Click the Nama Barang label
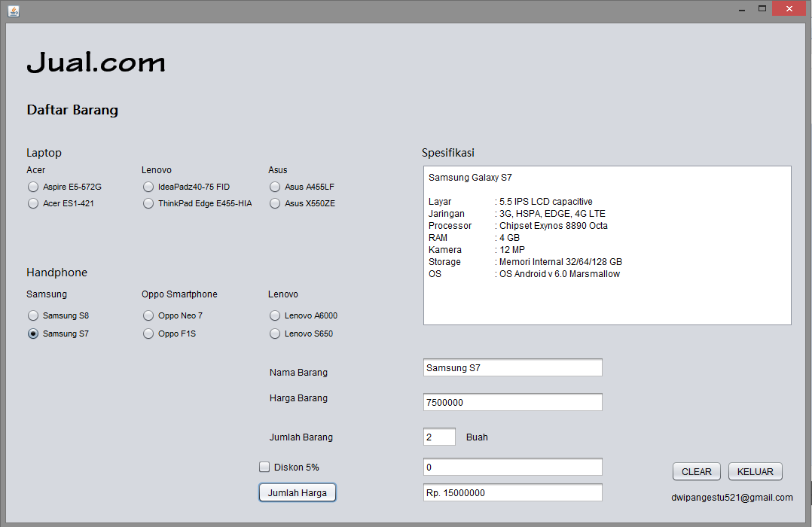This screenshot has width=812, height=527. click(x=298, y=372)
